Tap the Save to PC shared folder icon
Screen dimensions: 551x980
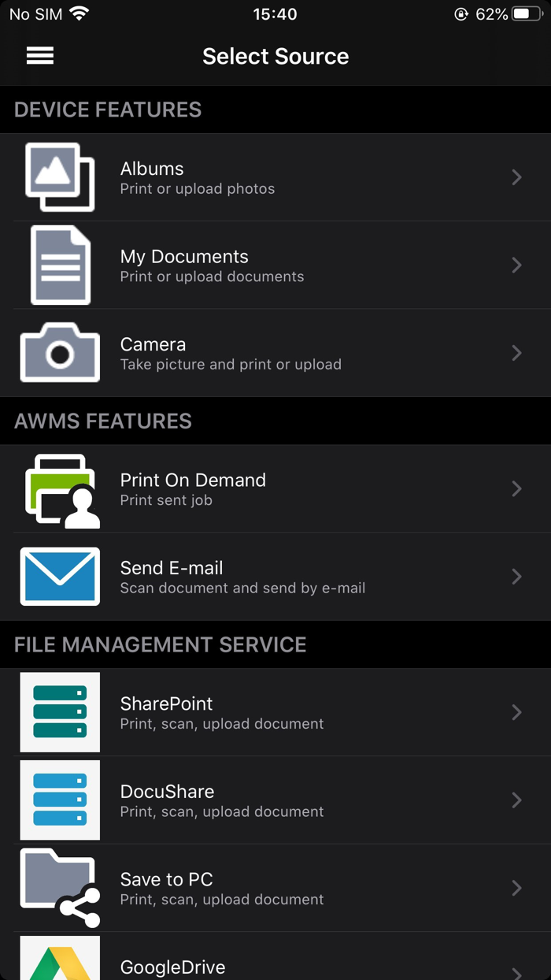pyautogui.click(x=60, y=888)
